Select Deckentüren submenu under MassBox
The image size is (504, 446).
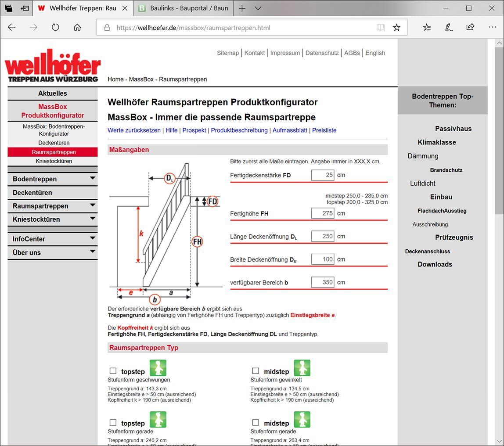tap(54, 143)
